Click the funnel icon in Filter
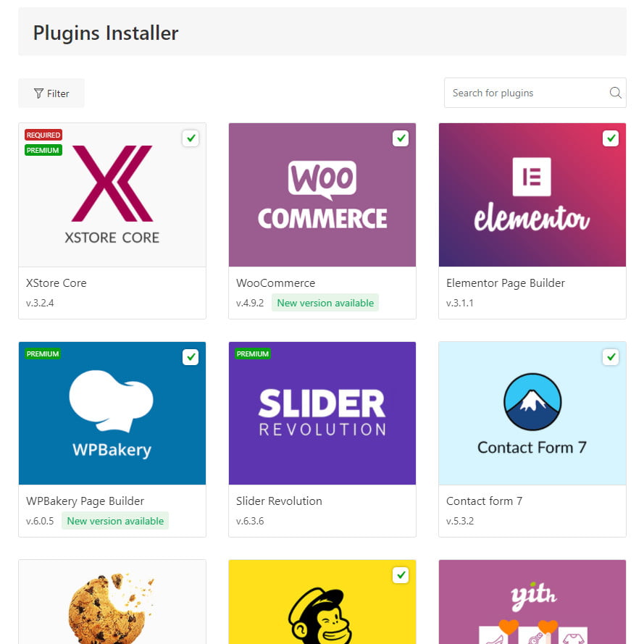Viewport: 644px width, 644px height. point(38,93)
